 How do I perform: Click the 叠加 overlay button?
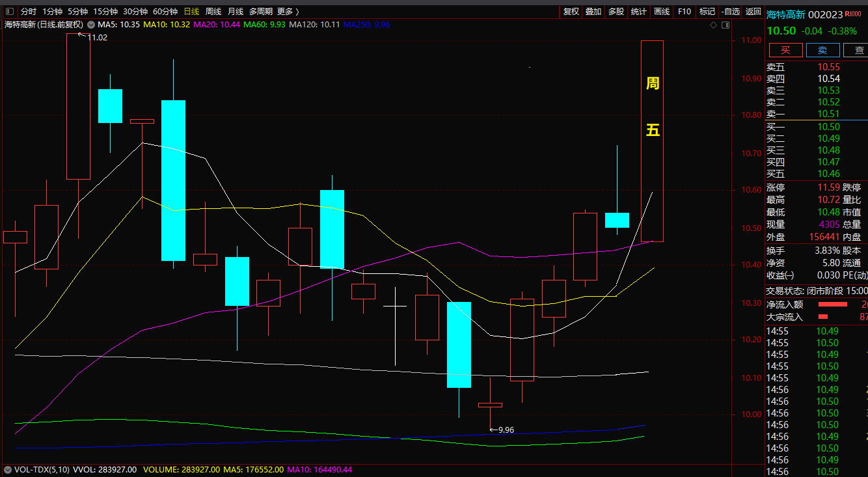point(593,12)
